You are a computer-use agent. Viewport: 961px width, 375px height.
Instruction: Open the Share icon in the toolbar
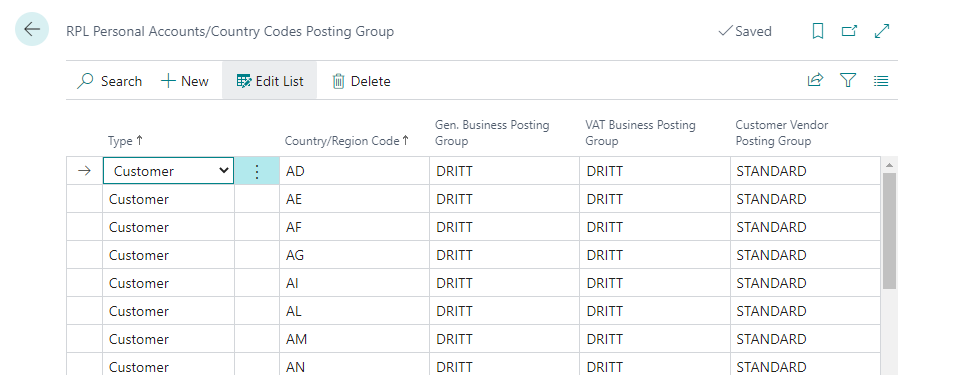815,80
